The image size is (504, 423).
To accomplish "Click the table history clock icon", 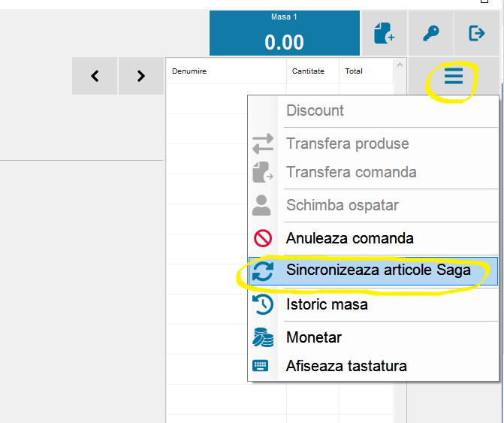I will click(263, 305).
